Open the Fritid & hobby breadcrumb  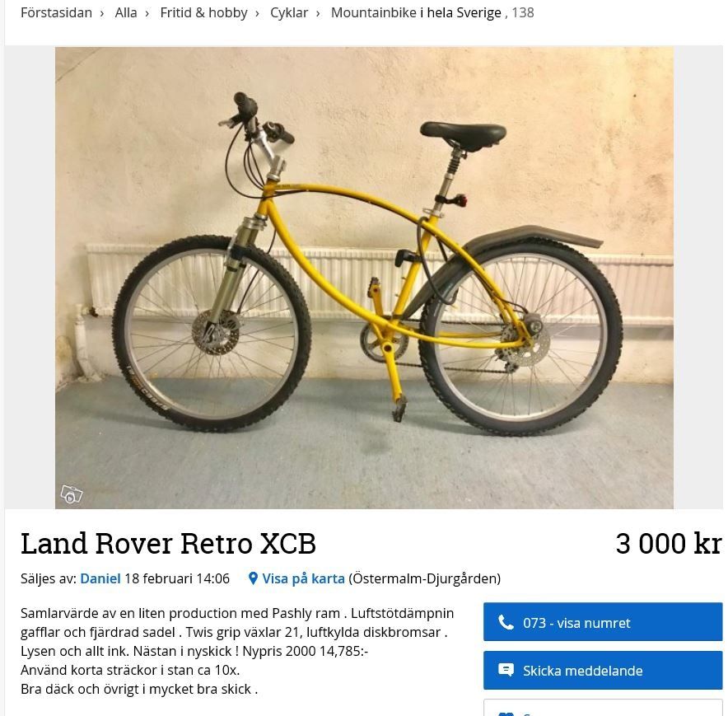coord(203,12)
